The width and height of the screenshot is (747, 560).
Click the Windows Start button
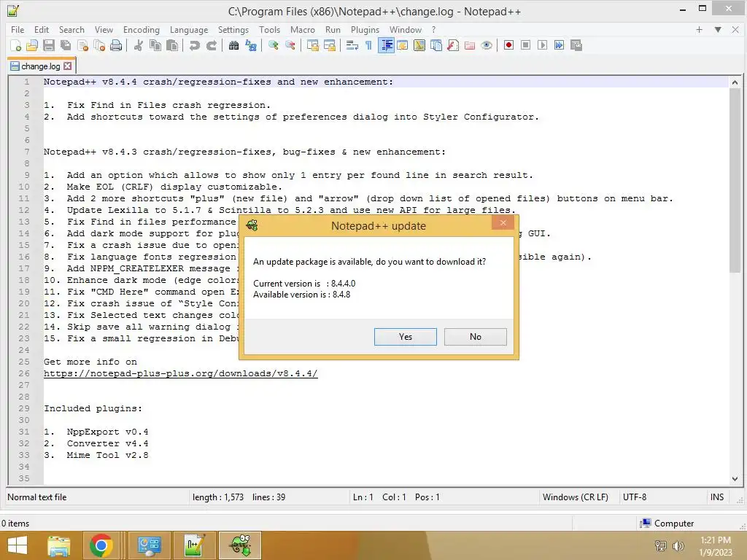18,545
